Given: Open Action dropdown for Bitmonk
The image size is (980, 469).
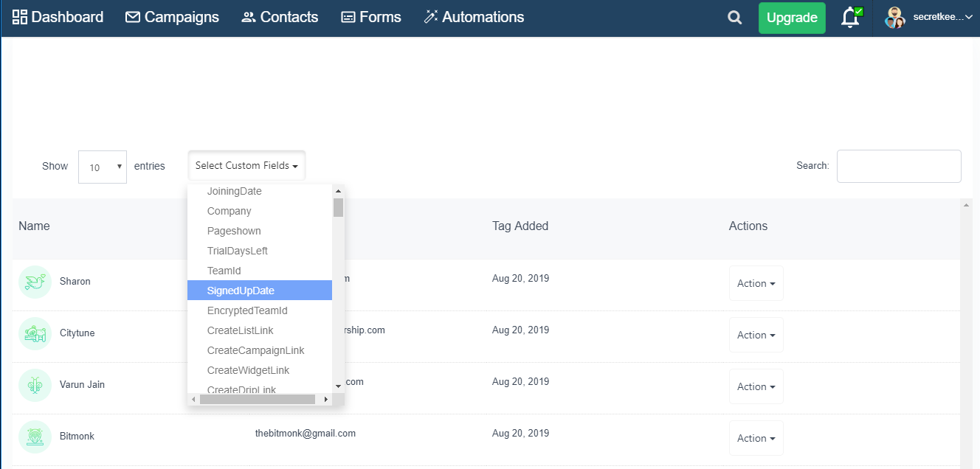Looking at the screenshot, I should pyautogui.click(x=756, y=438).
